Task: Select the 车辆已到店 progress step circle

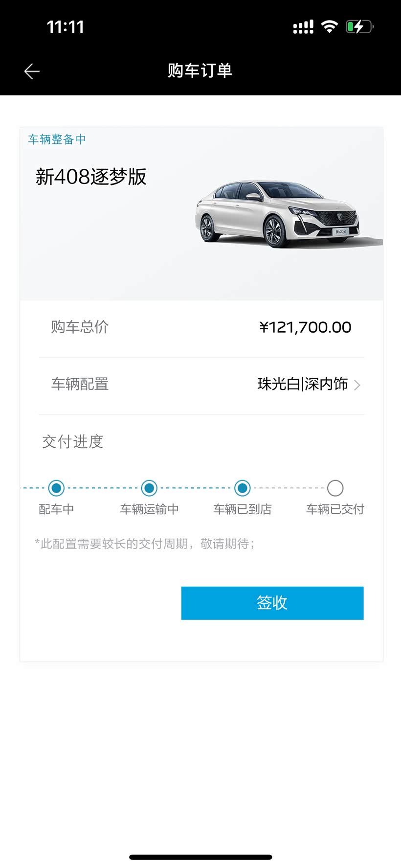Action: 242,488
